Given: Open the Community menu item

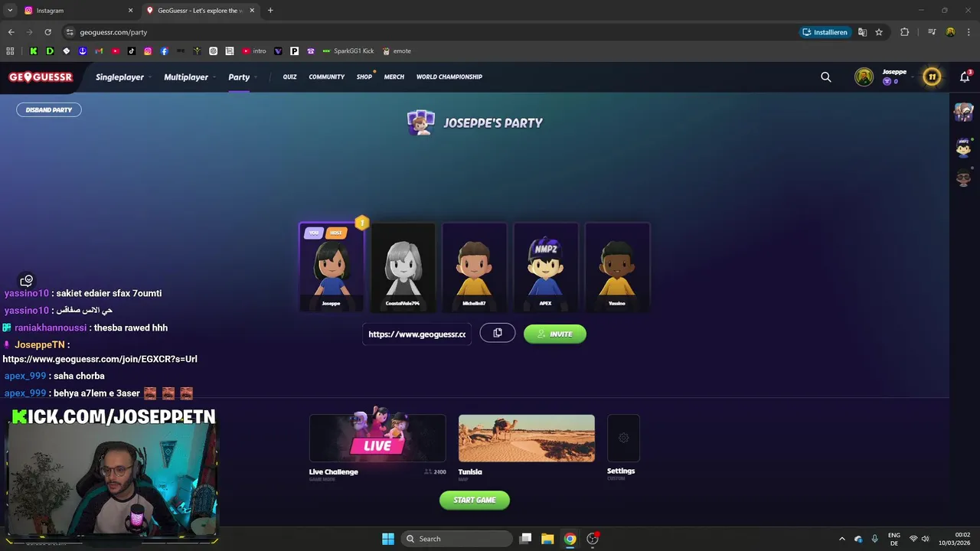Looking at the screenshot, I should coord(327,77).
